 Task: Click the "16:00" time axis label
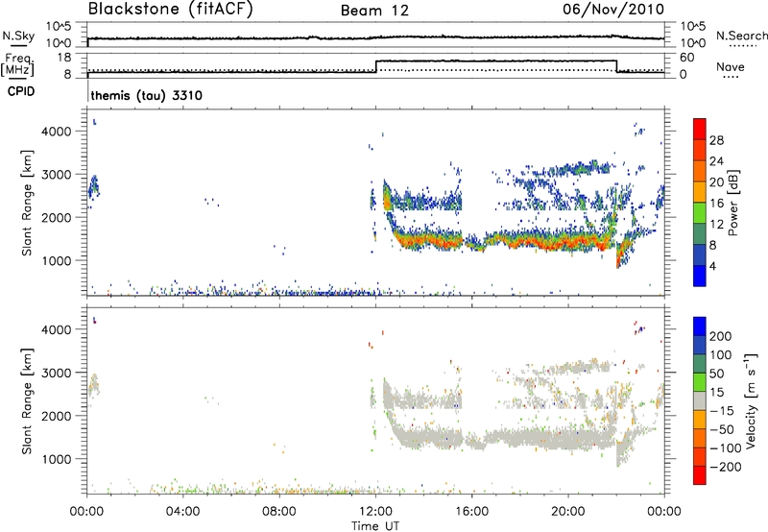point(471,512)
